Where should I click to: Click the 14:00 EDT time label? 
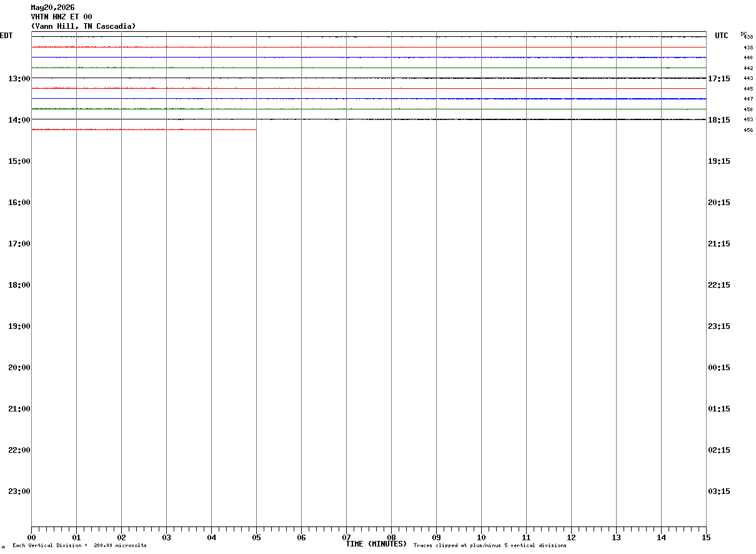click(19, 120)
